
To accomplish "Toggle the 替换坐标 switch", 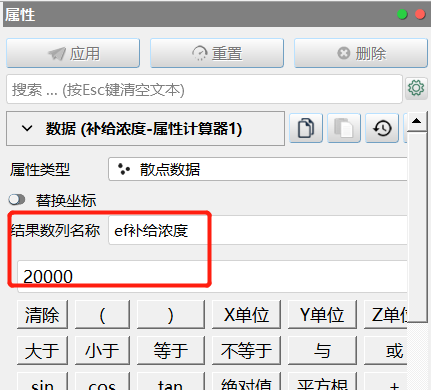I will tap(17, 200).
